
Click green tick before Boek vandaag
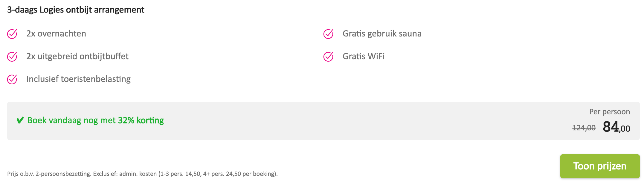20,120
